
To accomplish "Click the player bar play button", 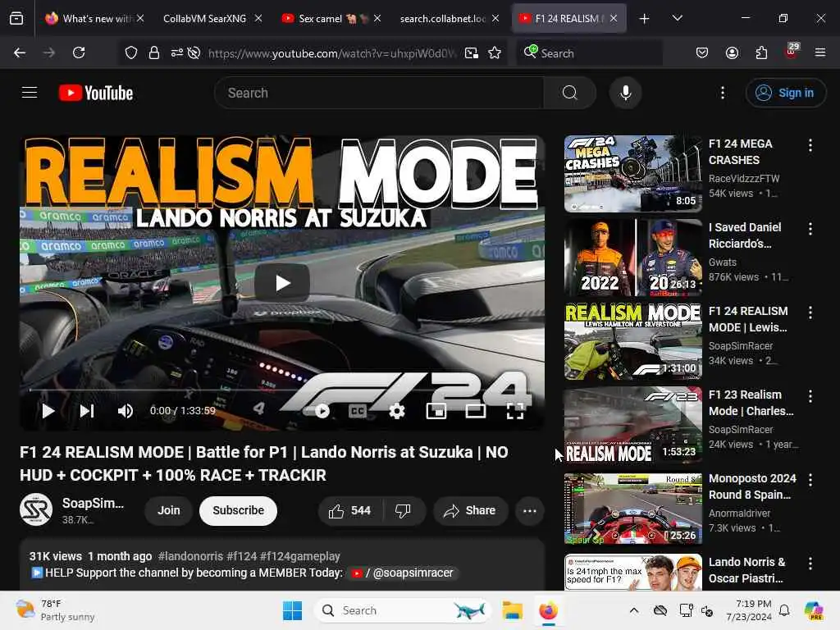I will (x=48, y=411).
